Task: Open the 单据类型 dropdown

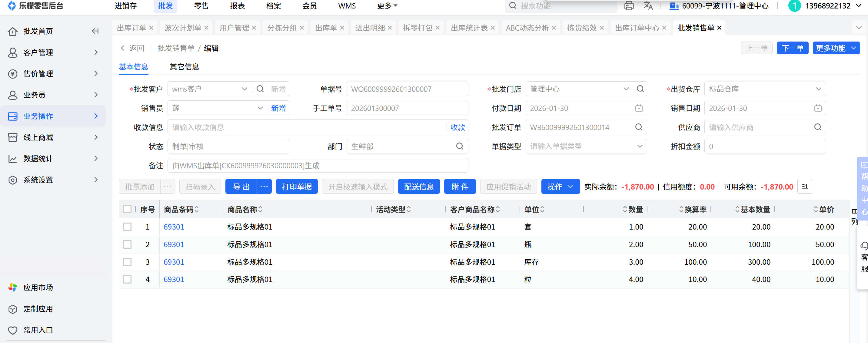Action: point(586,146)
